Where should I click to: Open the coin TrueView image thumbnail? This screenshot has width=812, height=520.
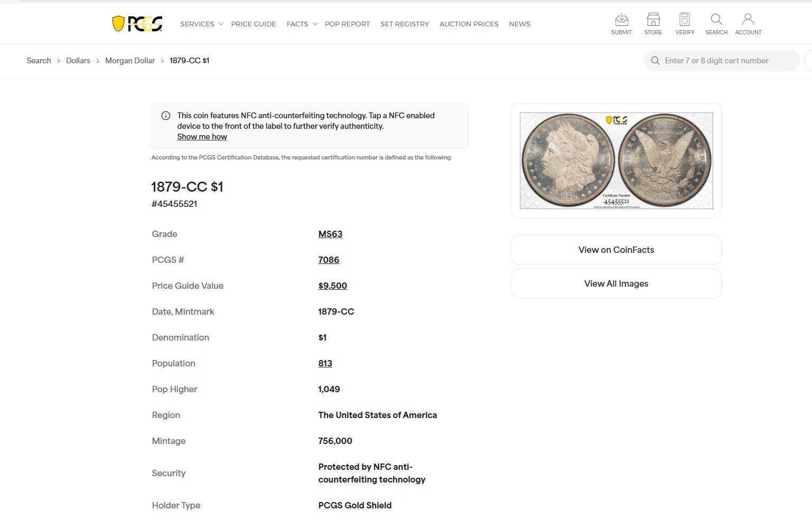616,160
